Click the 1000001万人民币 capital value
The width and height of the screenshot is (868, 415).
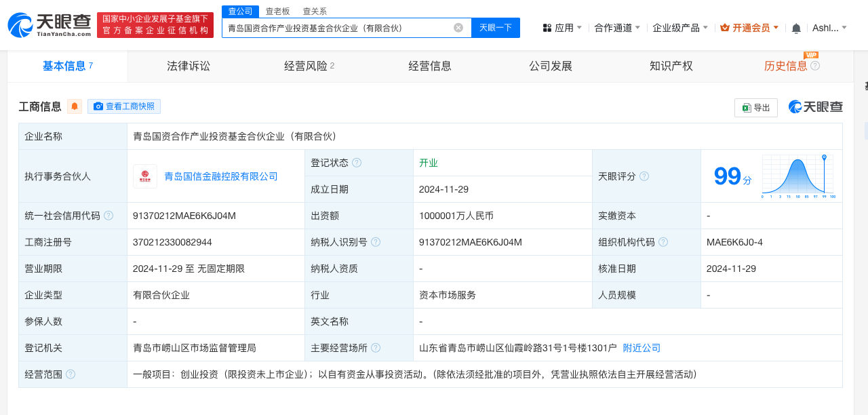coord(456,216)
